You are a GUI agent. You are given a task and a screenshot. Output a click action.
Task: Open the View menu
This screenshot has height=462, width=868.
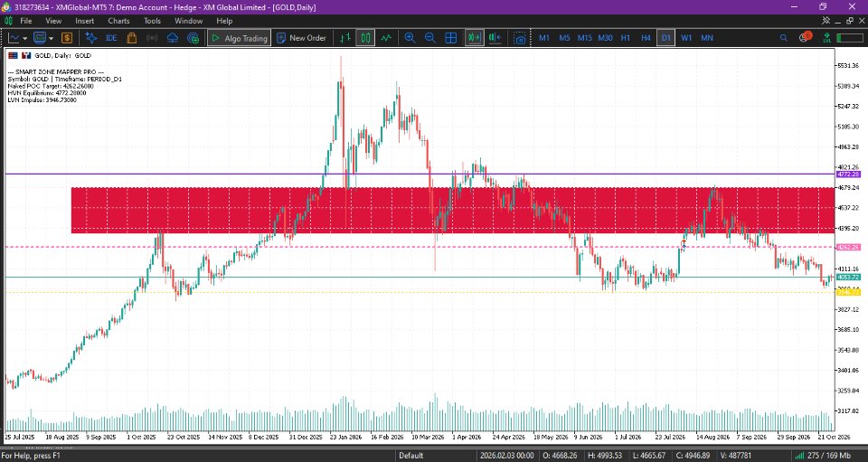click(53, 21)
